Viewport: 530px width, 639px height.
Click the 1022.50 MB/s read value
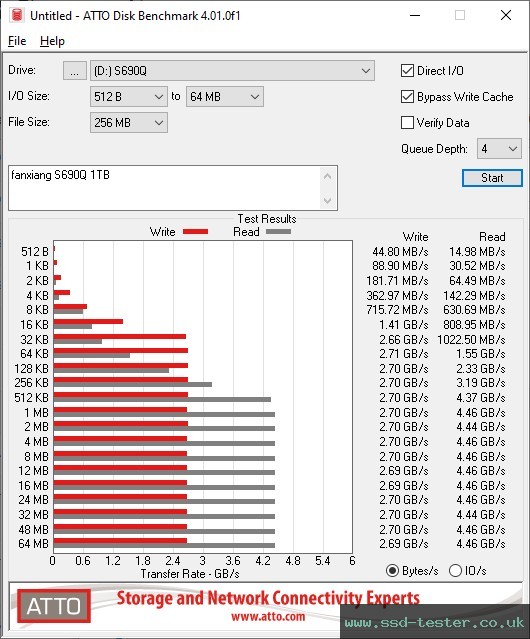tap(471, 339)
